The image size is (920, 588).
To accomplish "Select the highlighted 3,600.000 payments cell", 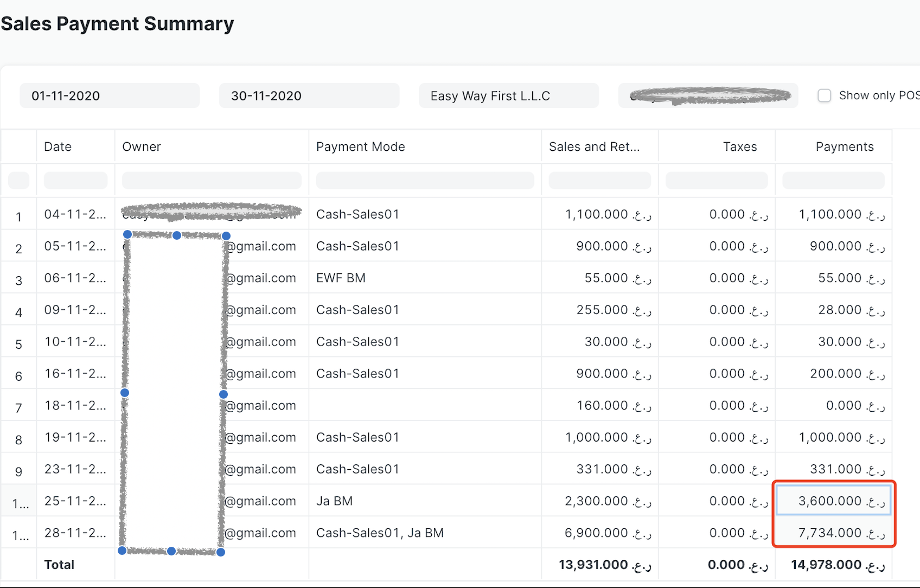I will [834, 501].
